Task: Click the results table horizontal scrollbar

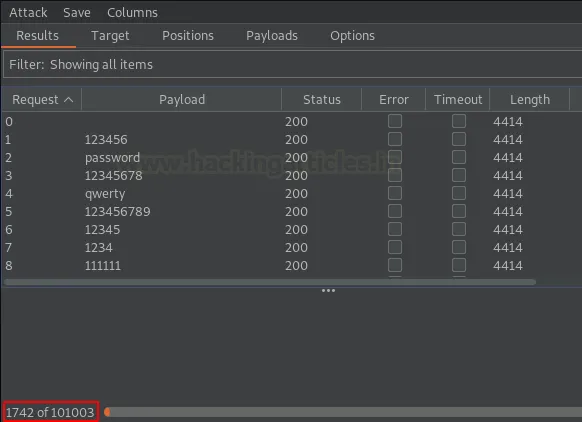Action: click(x=270, y=282)
